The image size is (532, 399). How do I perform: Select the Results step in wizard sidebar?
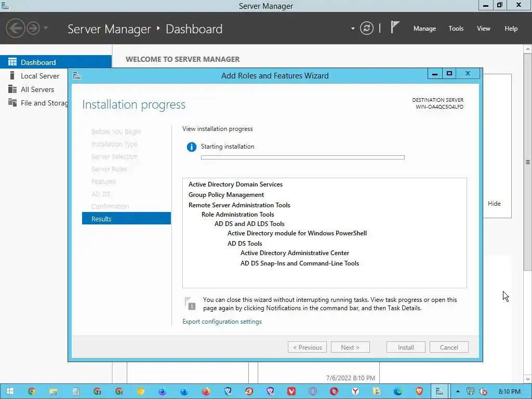[x=126, y=219]
